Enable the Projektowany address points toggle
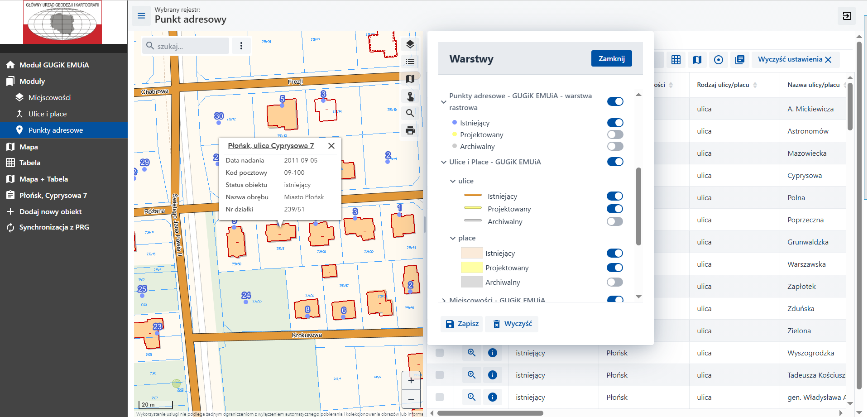Viewport: 868px width, 417px height. point(615,134)
